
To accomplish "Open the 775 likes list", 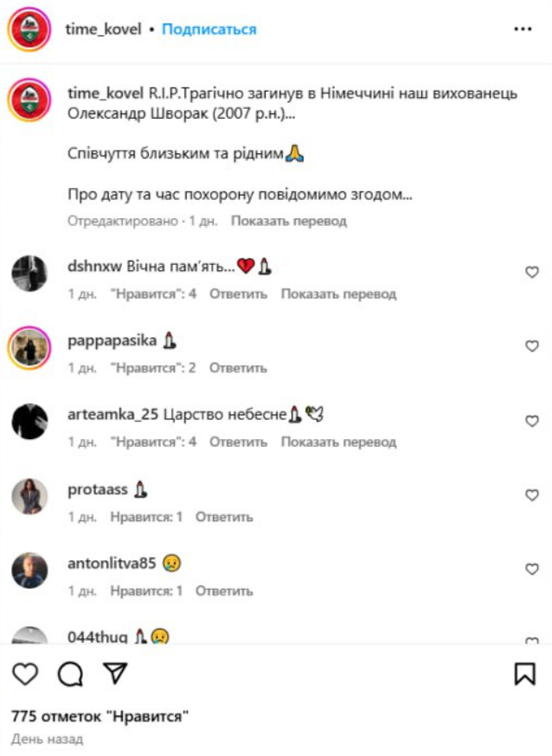I will pos(99,716).
